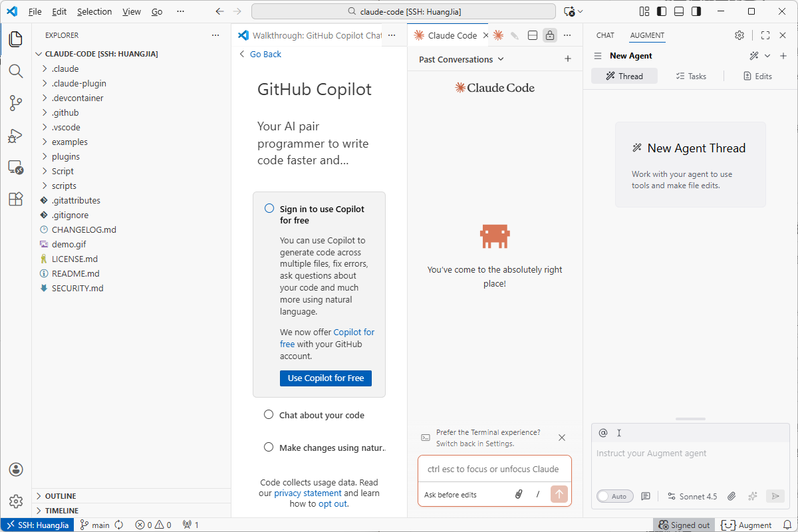Switch to the Tasks tab
The height and width of the screenshot is (532, 798).
(x=690, y=76)
